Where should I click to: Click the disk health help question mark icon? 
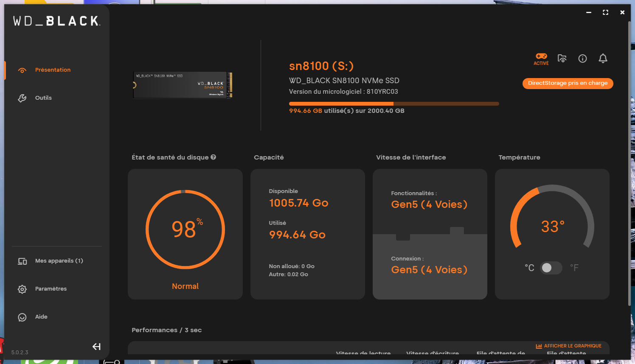click(213, 157)
